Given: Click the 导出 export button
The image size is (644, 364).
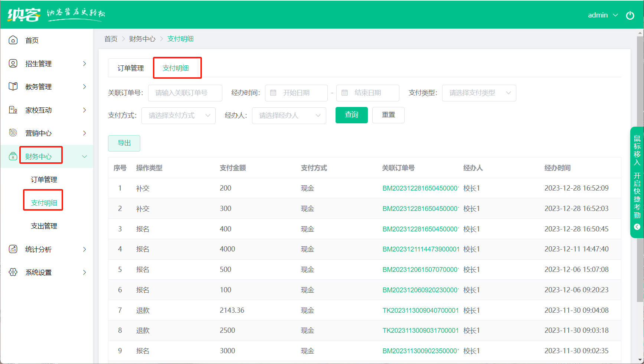Looking at the screenshot, I should [124, 143].
